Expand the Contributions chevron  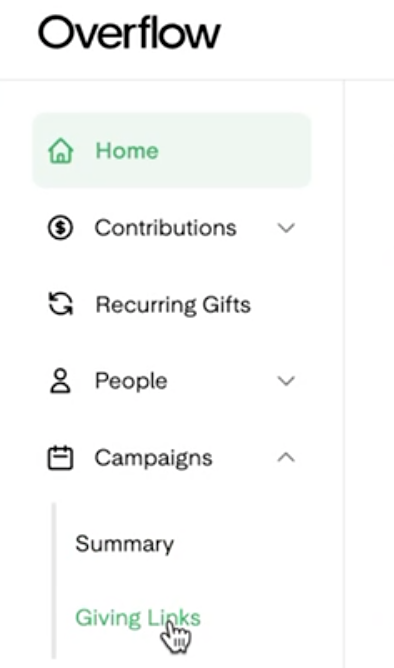pyautogui.click(x=286, y=228)
